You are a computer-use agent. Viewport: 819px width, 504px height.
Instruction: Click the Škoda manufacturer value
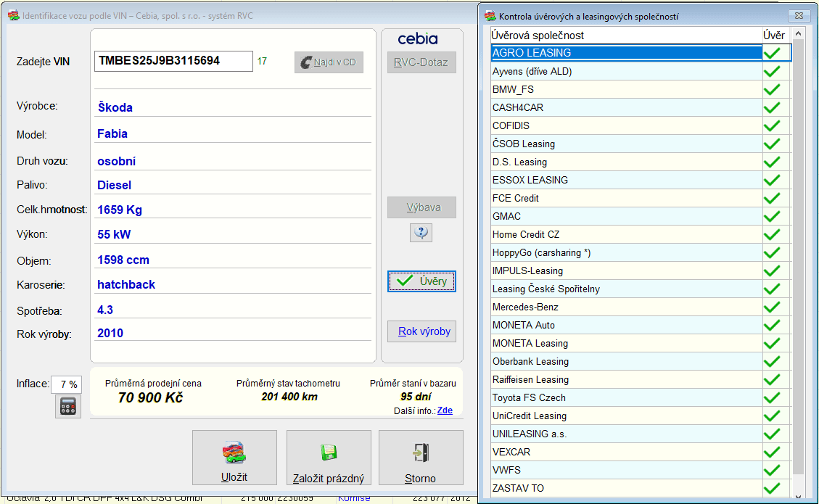pyautogui.click(x=115, y=107)
